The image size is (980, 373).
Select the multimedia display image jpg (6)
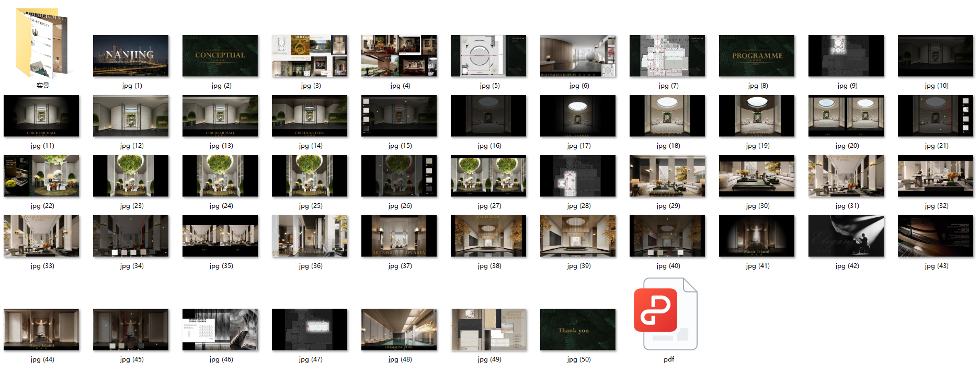tap(578, 56)
